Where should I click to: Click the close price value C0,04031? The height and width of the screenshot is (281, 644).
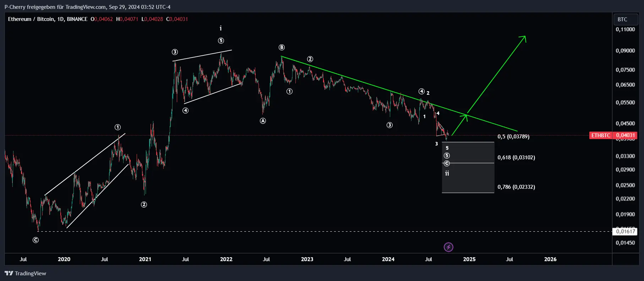click(x=177, y=19)
